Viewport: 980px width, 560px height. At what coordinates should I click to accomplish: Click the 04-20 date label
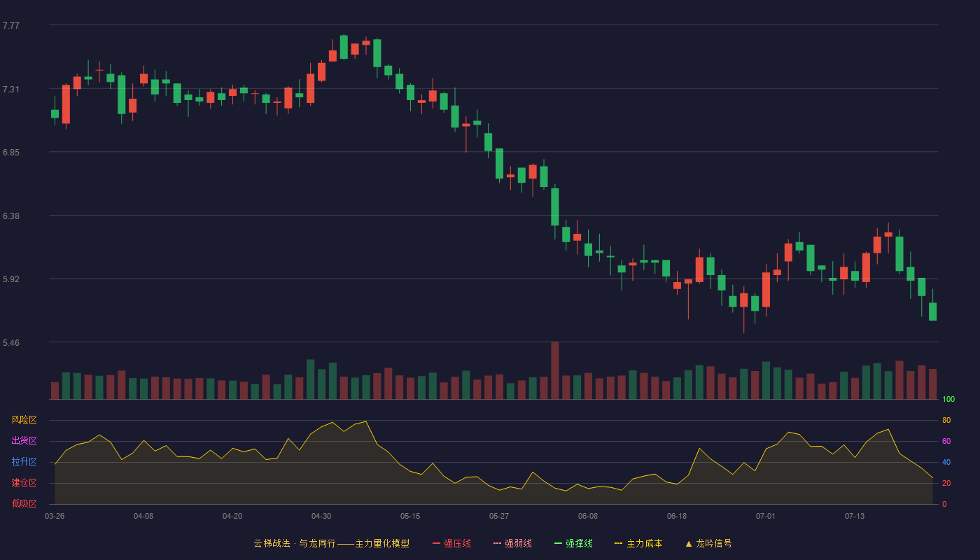(x=232, y=516)
